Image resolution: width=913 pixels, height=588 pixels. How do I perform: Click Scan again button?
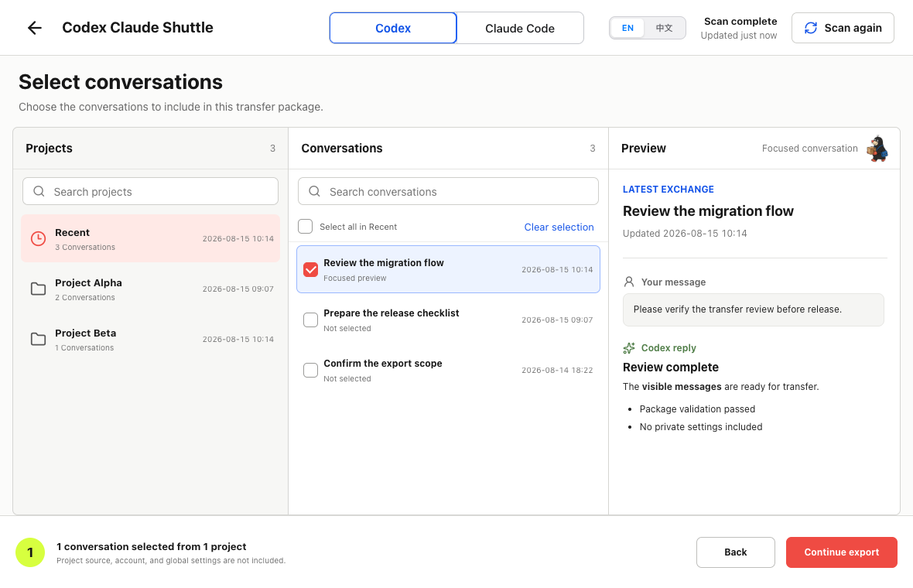tap(843, 28)
